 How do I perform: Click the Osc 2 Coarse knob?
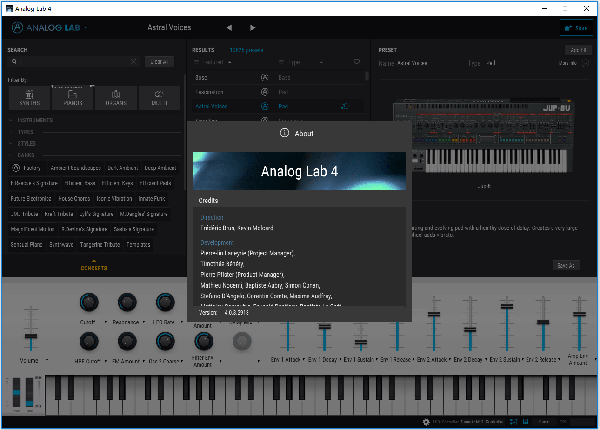click(165, 341)
